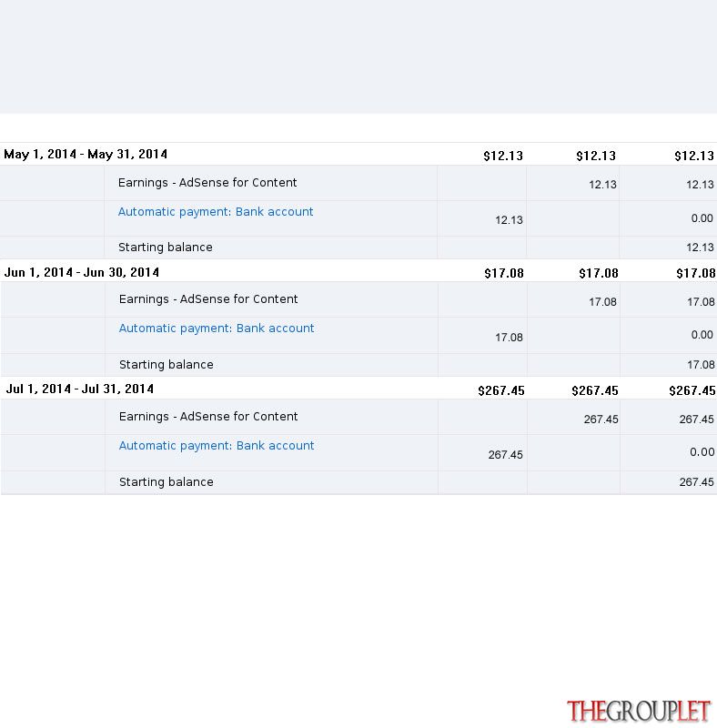Screen dimensions: 717x728
Task: Click Starting balance row under June
Action: coord(358,365)
